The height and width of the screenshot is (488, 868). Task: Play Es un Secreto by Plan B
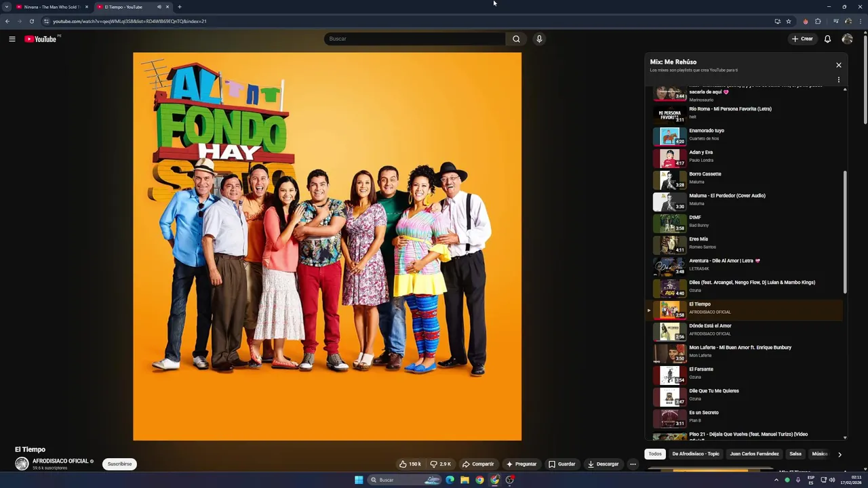(x=746, y=418)
